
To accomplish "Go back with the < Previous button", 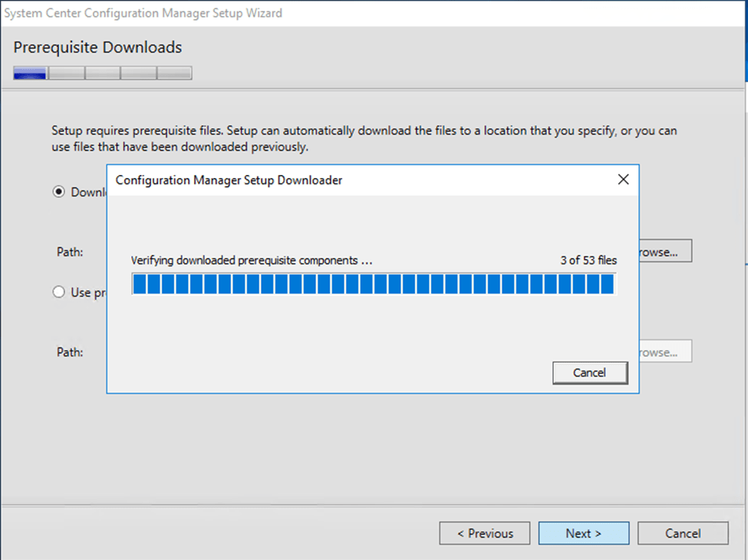I will [485, 533].
